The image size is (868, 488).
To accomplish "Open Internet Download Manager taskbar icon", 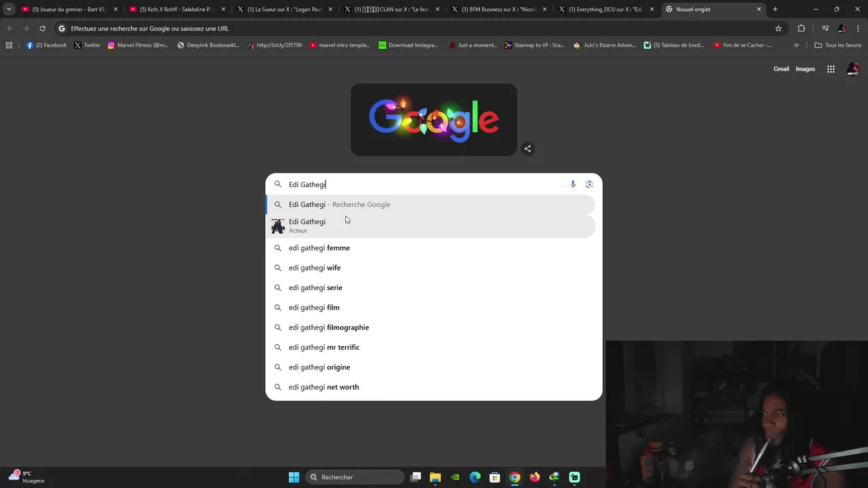I will point(555,477).
